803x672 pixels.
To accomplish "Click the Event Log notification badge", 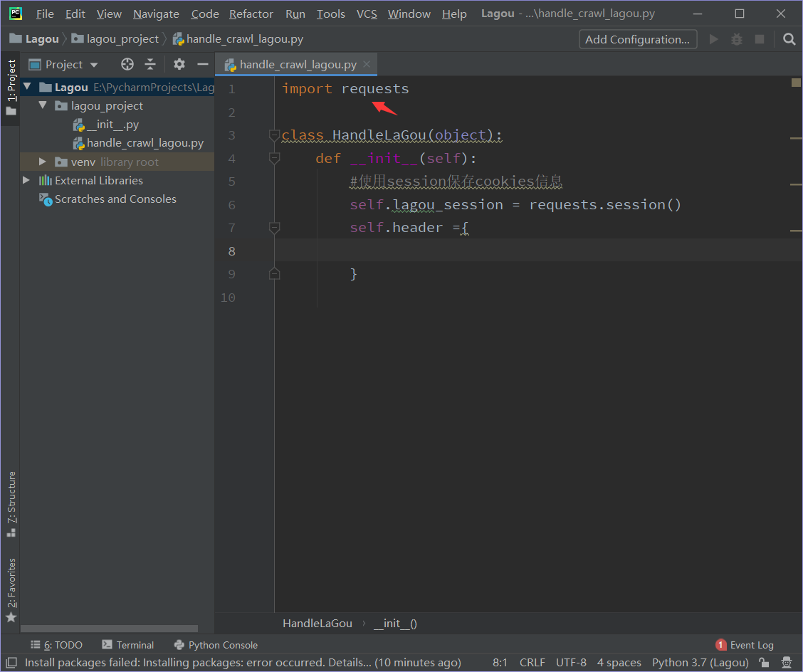I will click(x=722, y=645).
